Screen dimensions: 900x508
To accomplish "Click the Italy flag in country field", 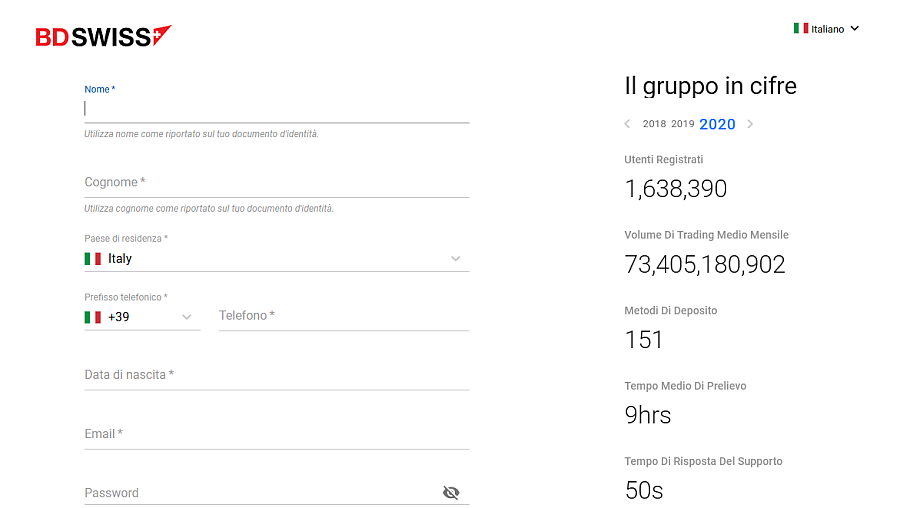I will 93,258.
